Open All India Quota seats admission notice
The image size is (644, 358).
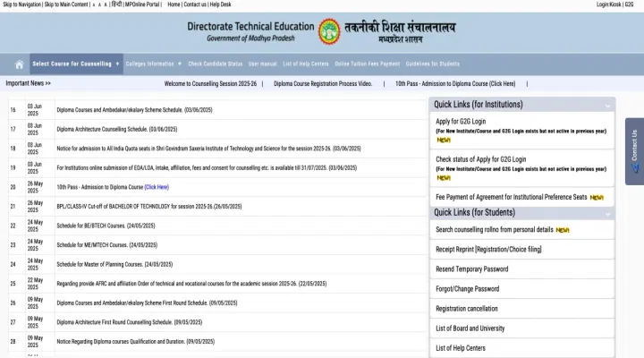tap(208, 149)
